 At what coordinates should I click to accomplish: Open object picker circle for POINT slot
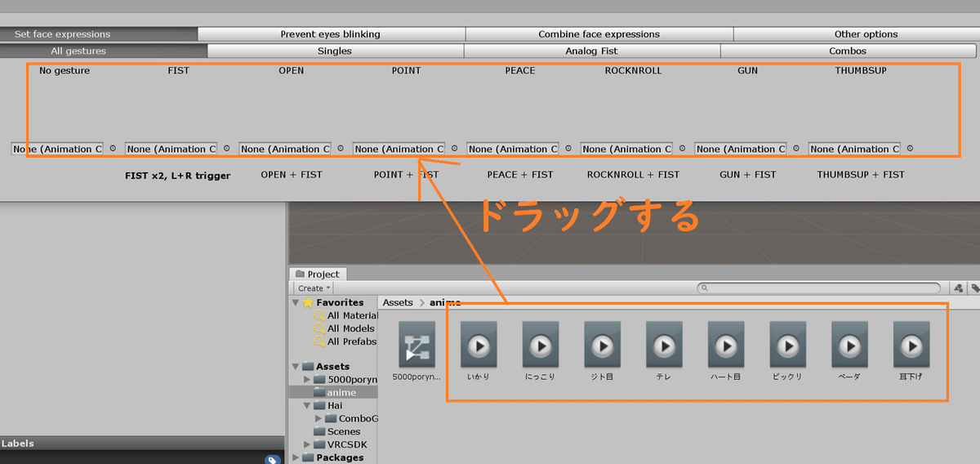(x=454, y=149)
